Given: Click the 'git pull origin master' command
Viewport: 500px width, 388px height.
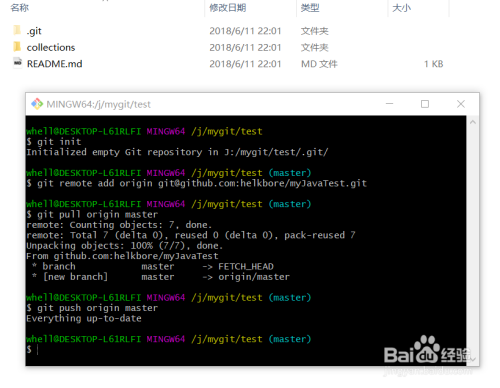Looking at the screenshot, I should click(92, 214).
